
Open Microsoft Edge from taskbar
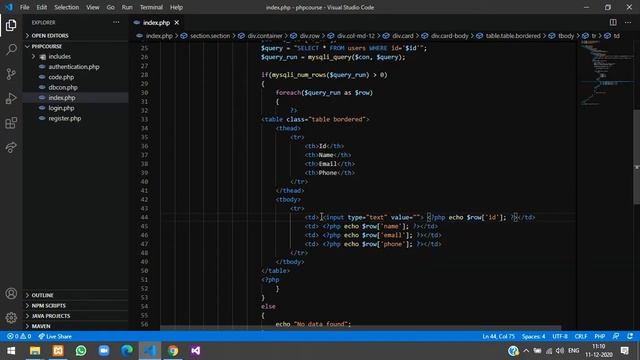pos(127,351)
